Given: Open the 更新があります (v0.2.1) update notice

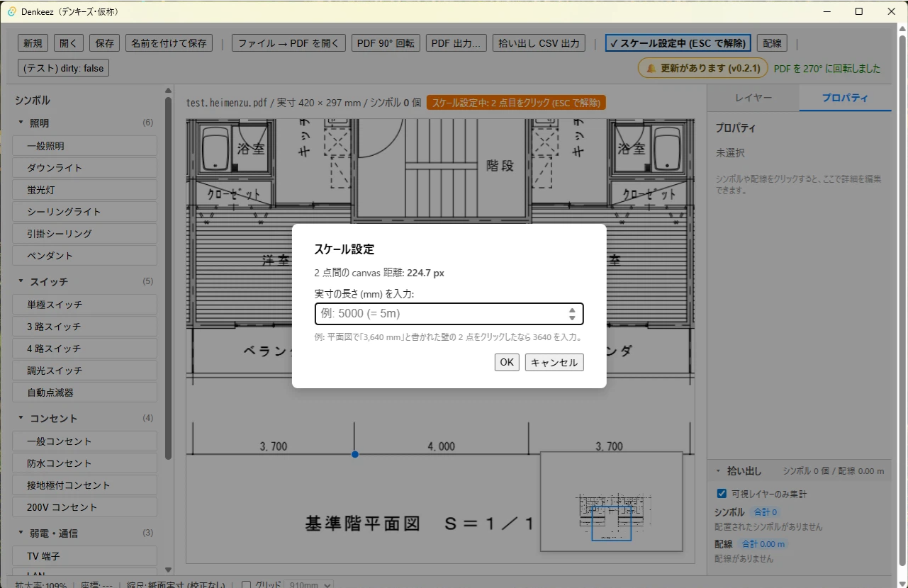Looking at the screenshot, I should point(703,68).
